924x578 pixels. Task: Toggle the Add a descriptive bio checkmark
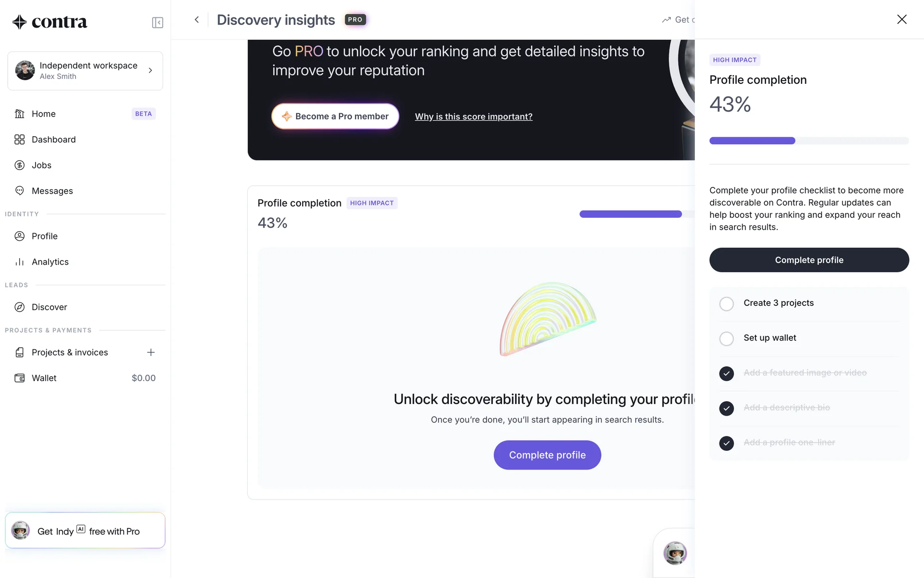[726, 408]
